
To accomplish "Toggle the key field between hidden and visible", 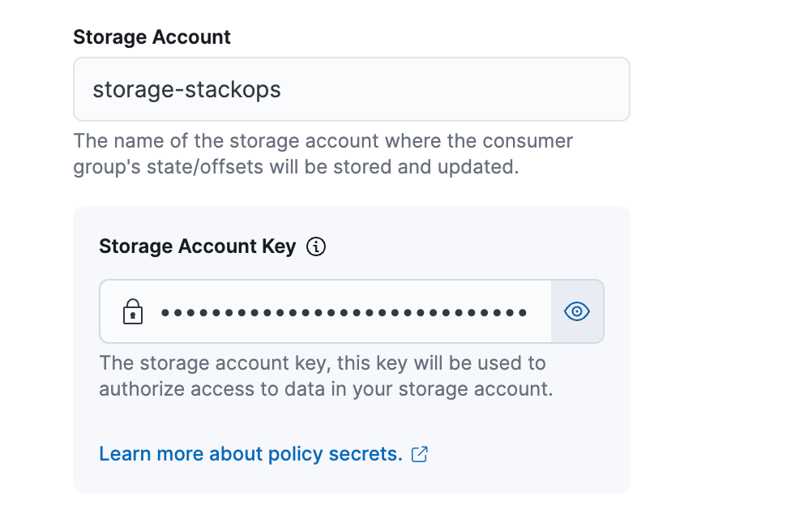I will [x=576, y=311].
